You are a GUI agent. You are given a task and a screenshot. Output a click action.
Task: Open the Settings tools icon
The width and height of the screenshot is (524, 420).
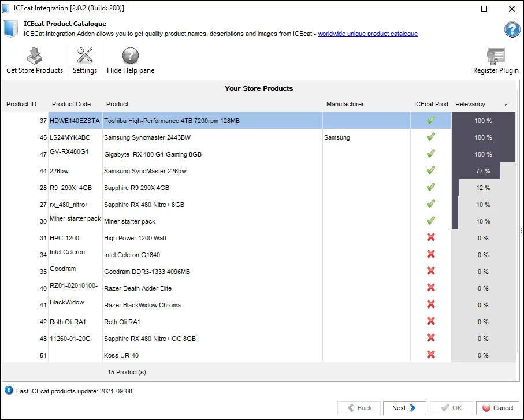pyautogui.click(x=85, y=57)
